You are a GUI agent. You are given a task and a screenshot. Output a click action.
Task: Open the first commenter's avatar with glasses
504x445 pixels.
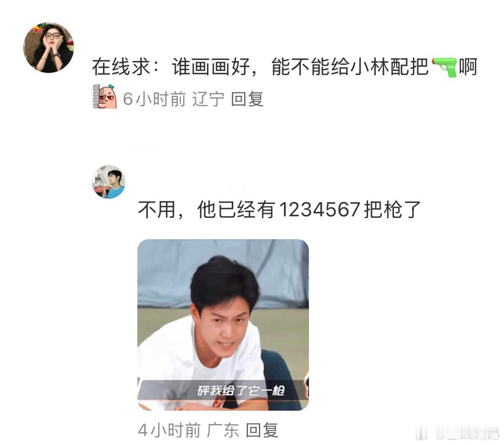(x=49, y=48)
